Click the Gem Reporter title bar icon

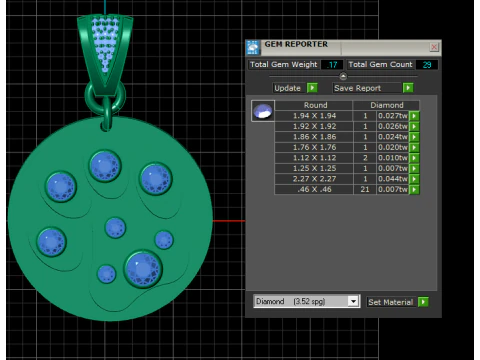253,48
